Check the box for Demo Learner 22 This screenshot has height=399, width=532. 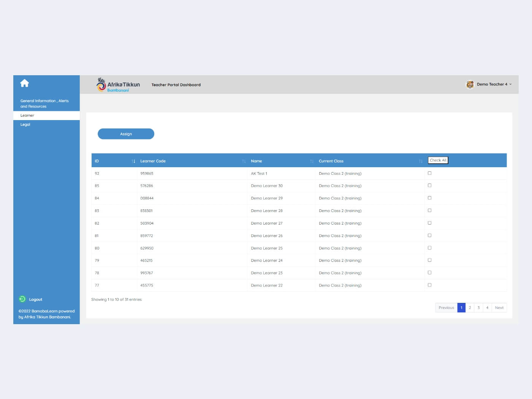point(429,285)
